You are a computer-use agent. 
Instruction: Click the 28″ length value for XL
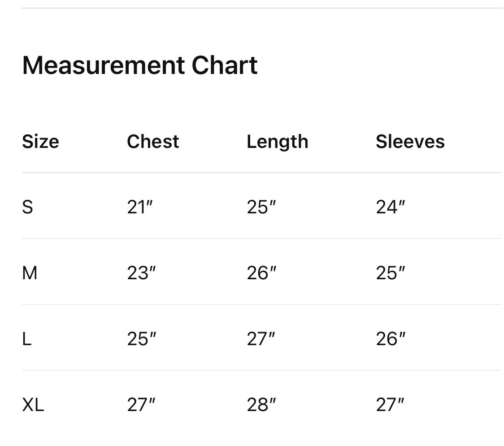point(261,405)
